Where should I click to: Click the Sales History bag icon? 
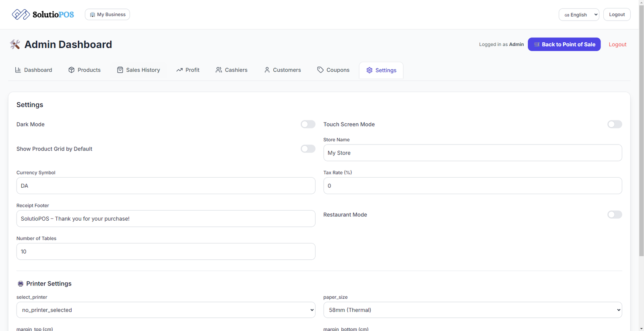[x=120, y=70]
